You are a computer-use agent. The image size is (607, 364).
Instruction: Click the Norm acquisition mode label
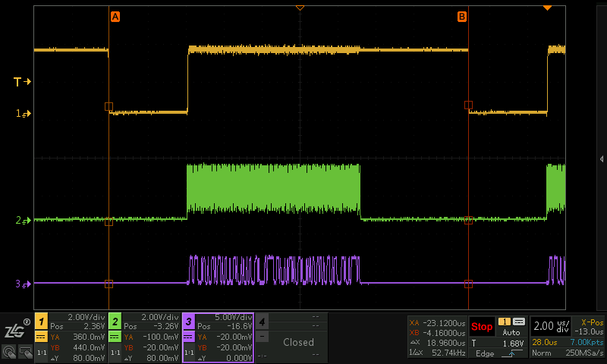pos(541,353)
